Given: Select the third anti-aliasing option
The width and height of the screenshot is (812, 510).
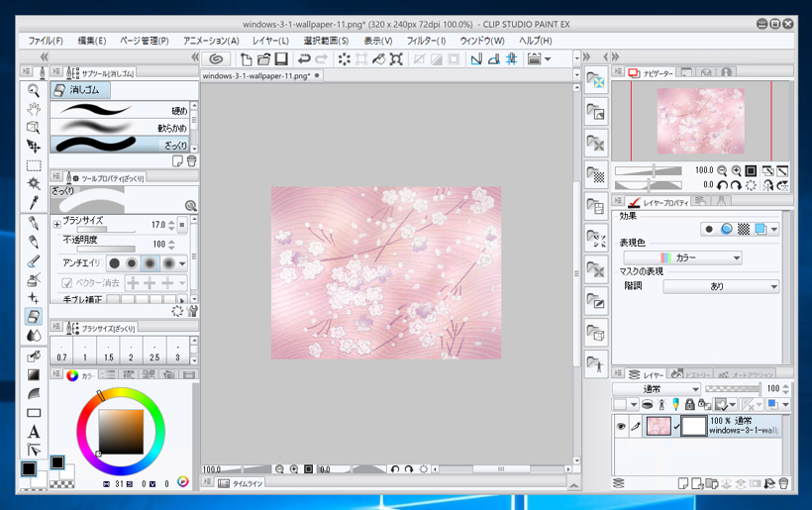Looking at the screenshot, I should (x=150, y=263).
